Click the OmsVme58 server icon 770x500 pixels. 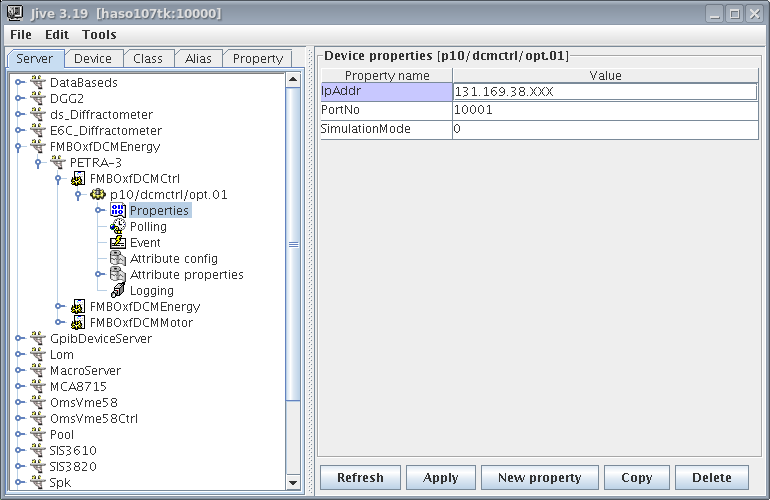pos(38,402)
